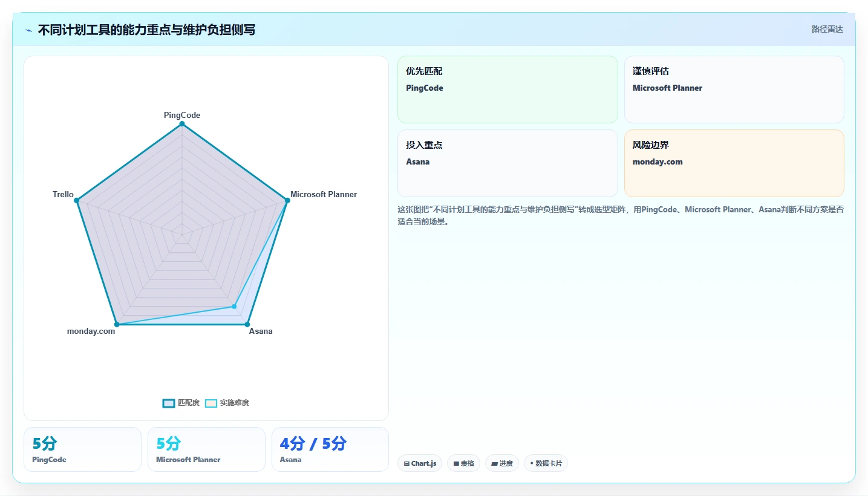The width and height of the screenshot is (868, 496).
Task: Select the Asana inner light-blue data point
Action: coord(234,307)
